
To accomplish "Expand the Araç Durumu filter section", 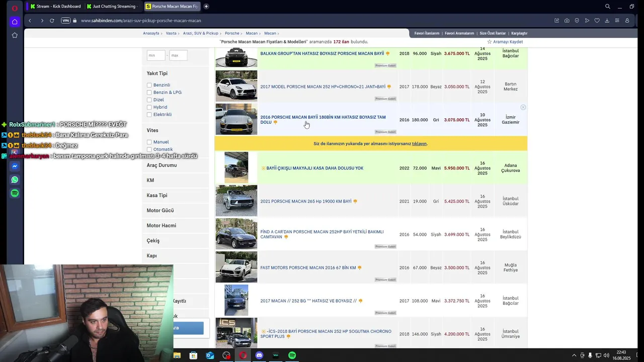I will [x=175, y=165].
